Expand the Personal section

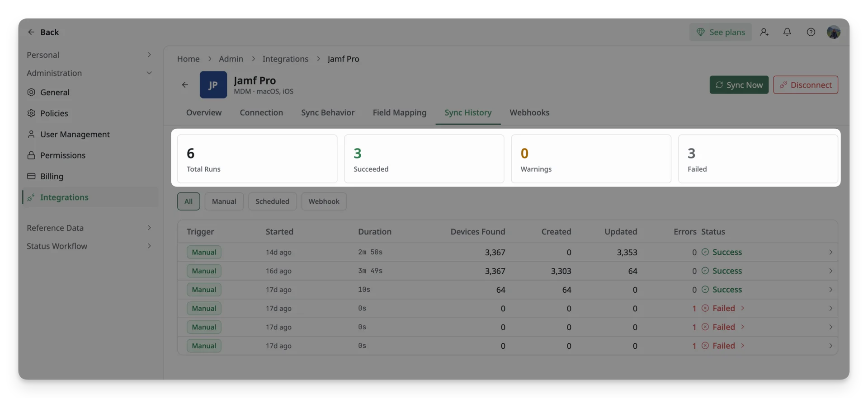(x=90, y=55)
